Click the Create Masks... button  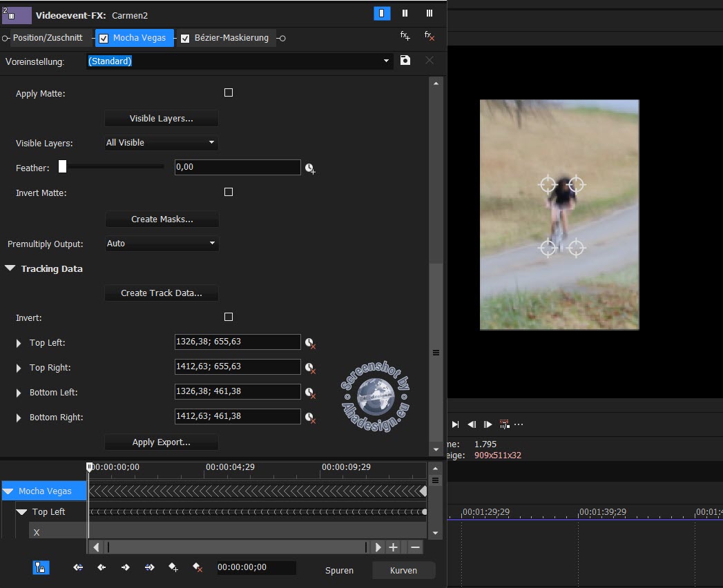(162, 219)
